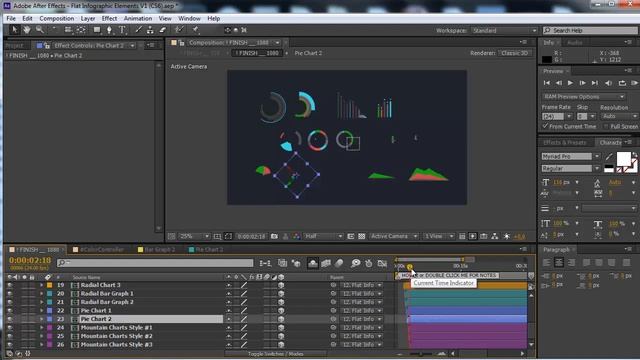
Task: Select the Eraser tool
Action: click(162, 30)
